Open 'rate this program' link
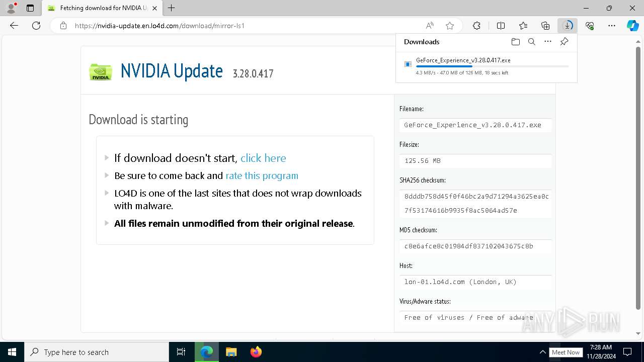Screen dimensions: 644x362 point(262,175)
